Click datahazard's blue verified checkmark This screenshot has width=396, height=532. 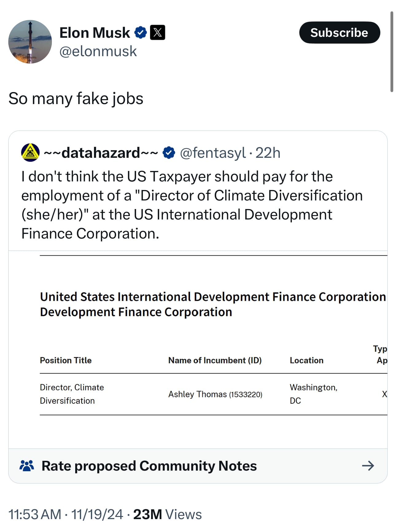[x=169, y=153]
